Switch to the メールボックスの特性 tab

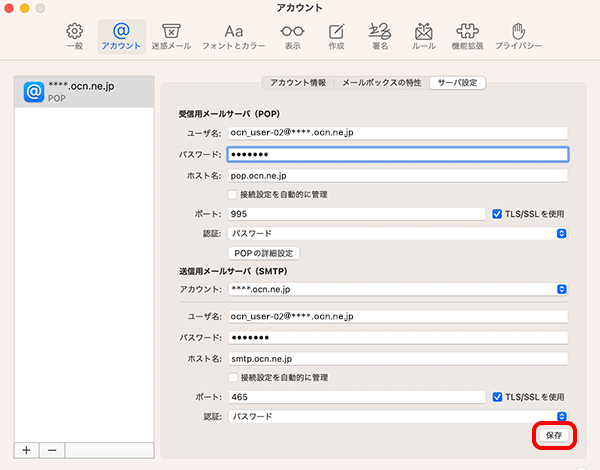(382, 83)
